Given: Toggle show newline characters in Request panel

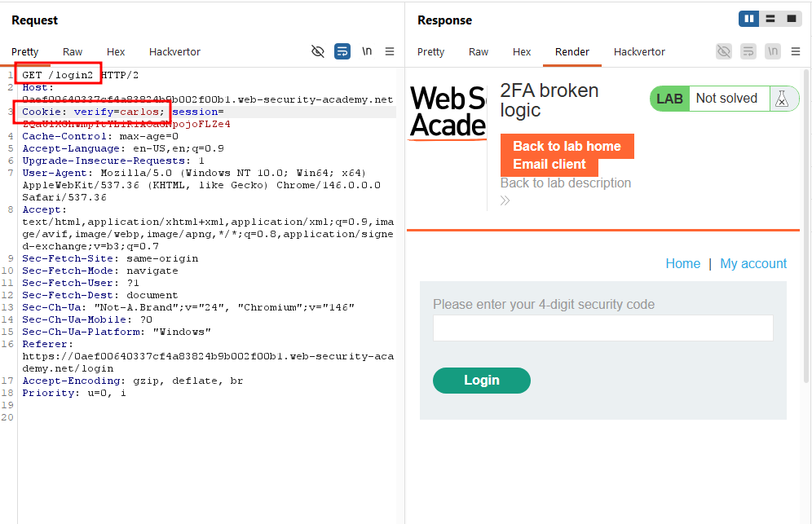Looking at the screenshot, I should [x=367, y=51].
